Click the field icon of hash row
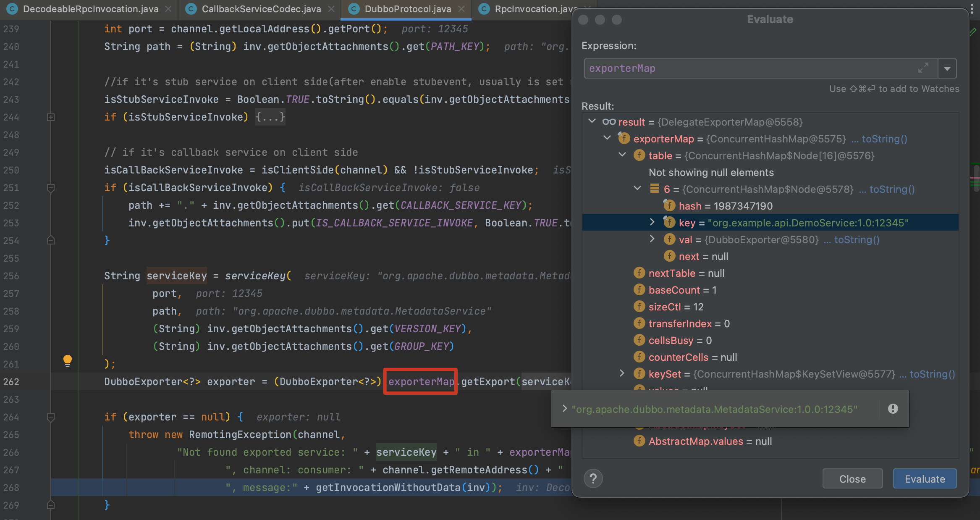 (x=669, y=205)
